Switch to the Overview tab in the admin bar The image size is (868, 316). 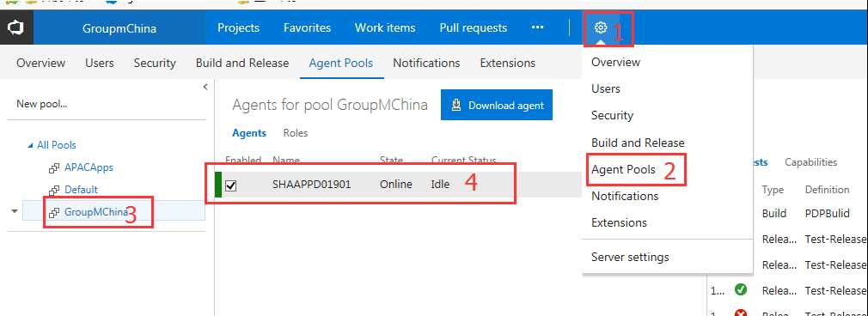(40, 63)
